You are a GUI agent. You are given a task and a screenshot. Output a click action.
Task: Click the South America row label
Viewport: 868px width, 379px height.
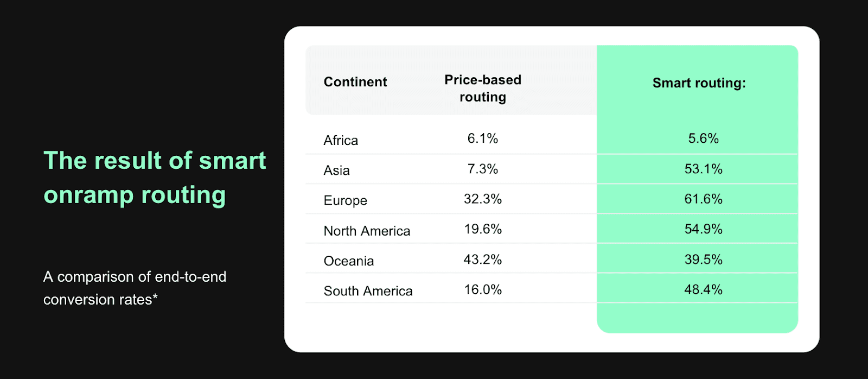coord(368,291)
